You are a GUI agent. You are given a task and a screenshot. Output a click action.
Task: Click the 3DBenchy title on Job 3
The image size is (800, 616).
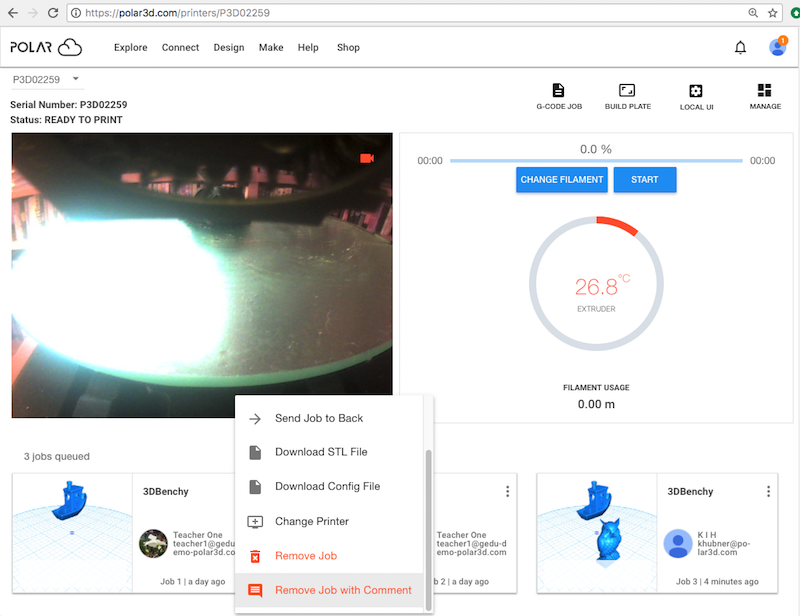(690, 491)
